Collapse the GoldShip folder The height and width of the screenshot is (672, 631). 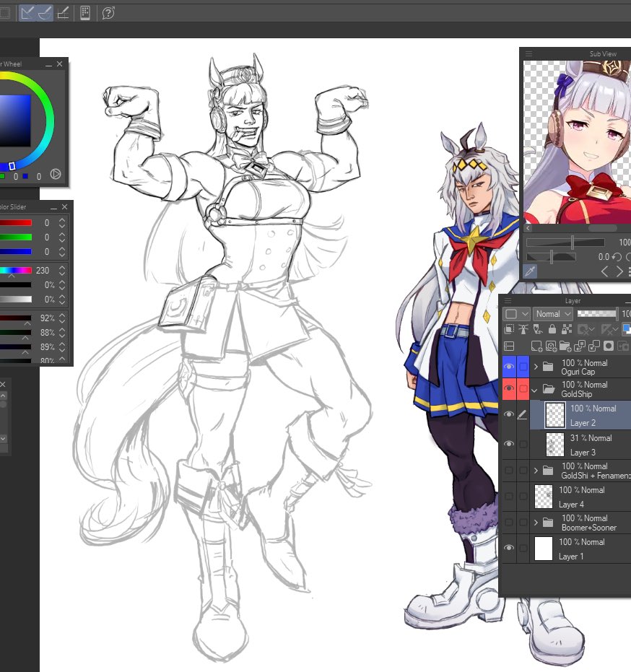coord(534,390)
